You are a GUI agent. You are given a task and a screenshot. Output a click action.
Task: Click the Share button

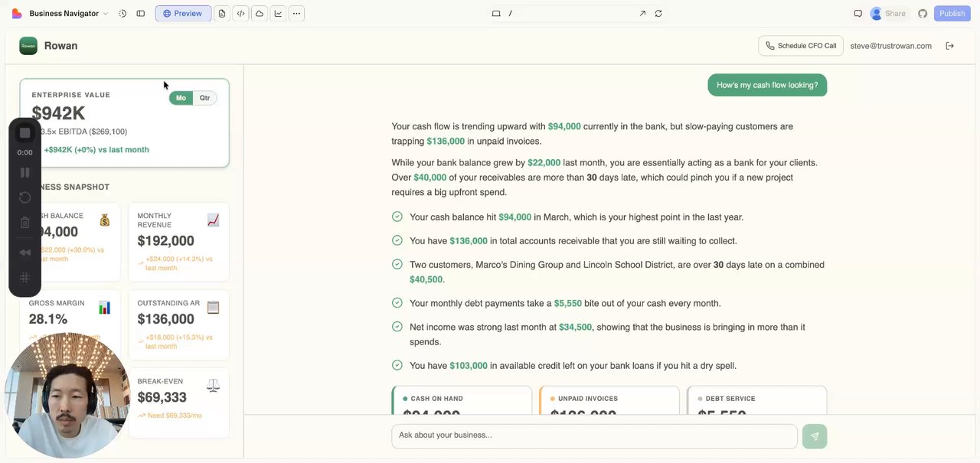coord(888,14)
